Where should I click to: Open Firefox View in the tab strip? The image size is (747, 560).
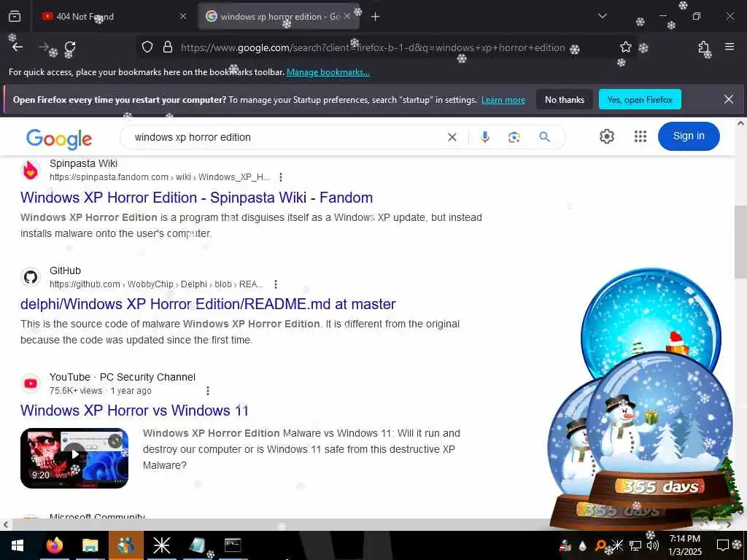coord(15,16)
